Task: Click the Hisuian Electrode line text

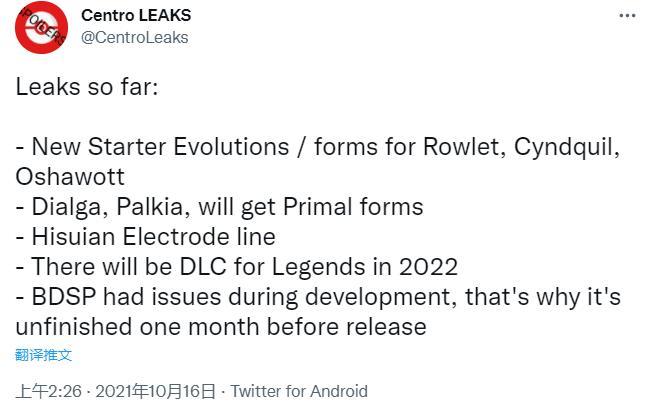Action: coord(145,237)
